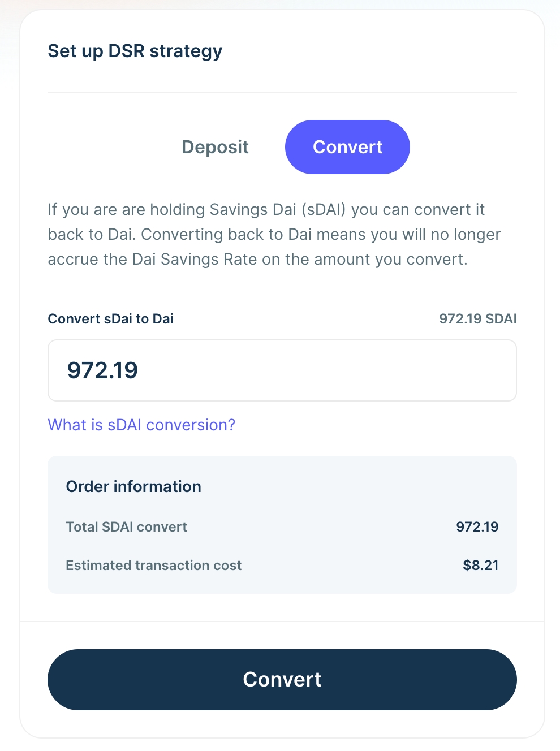Image resolution: width=560 pixels, height=751 pixels.
Task: Click the 972.19 SDAI balance label
Action: coord(477,319)
